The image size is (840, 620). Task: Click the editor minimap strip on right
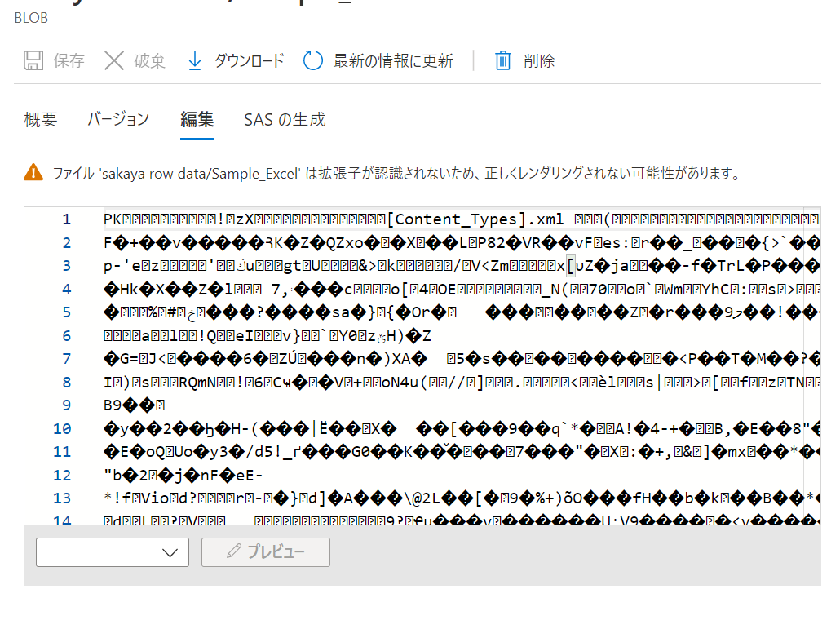coord(812,365)
